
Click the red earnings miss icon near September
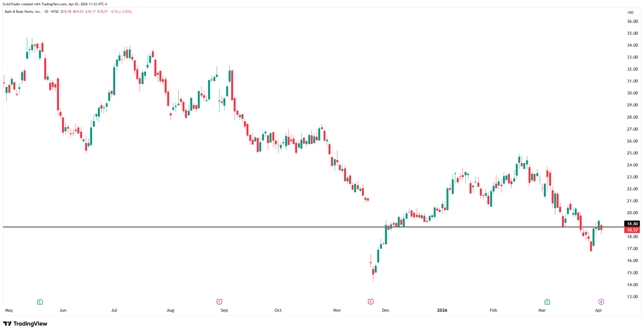[x=219, y=301]
